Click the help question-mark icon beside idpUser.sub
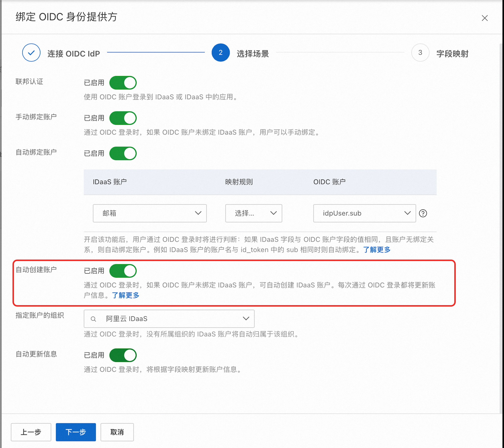The image size is (504, 448). click(423, 213)
